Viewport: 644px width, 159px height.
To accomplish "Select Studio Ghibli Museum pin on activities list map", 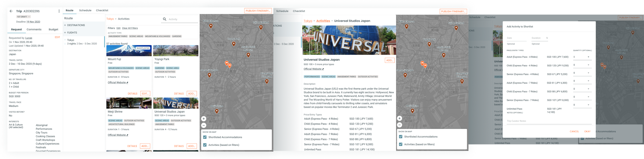I will 248,55.
